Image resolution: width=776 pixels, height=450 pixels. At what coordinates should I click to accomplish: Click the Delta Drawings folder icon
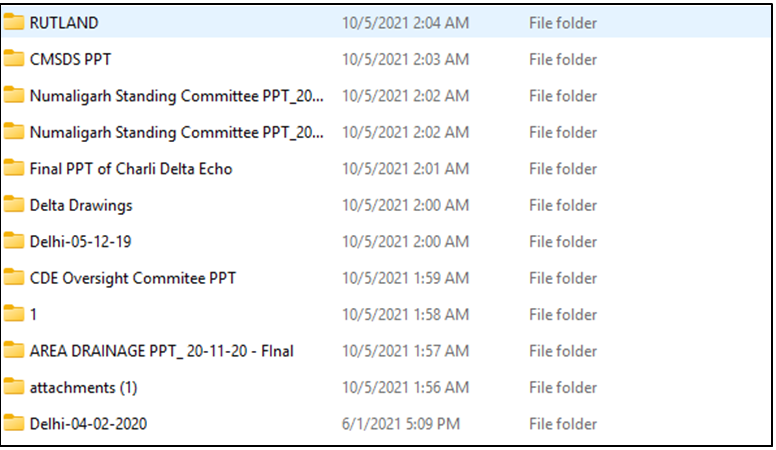pyautogui.click(x=14, y=205)
